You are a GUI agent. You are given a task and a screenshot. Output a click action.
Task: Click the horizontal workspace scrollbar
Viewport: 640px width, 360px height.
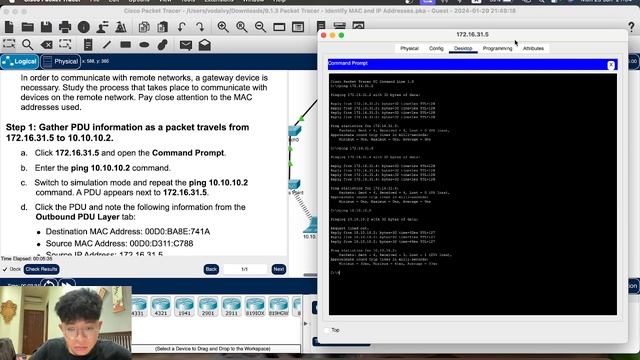[x=310, y=275]
